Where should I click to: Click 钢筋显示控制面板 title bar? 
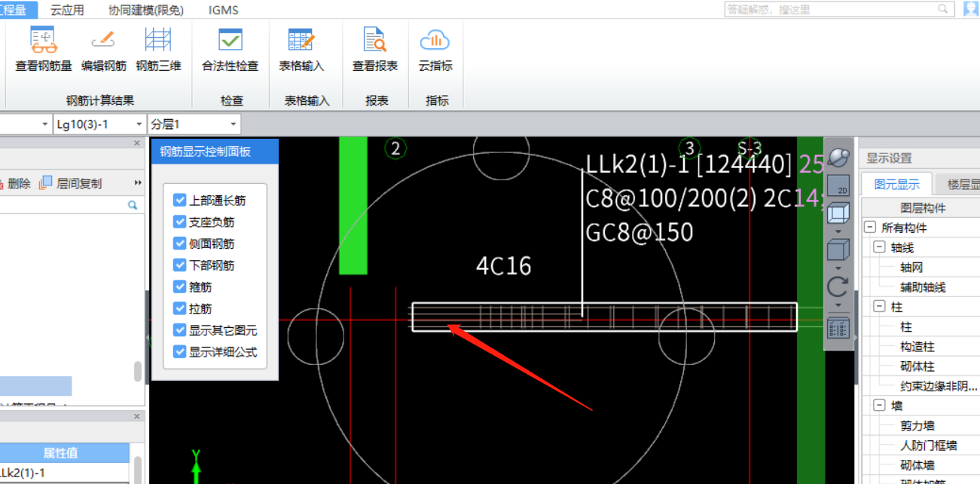(x=215, y=152)
